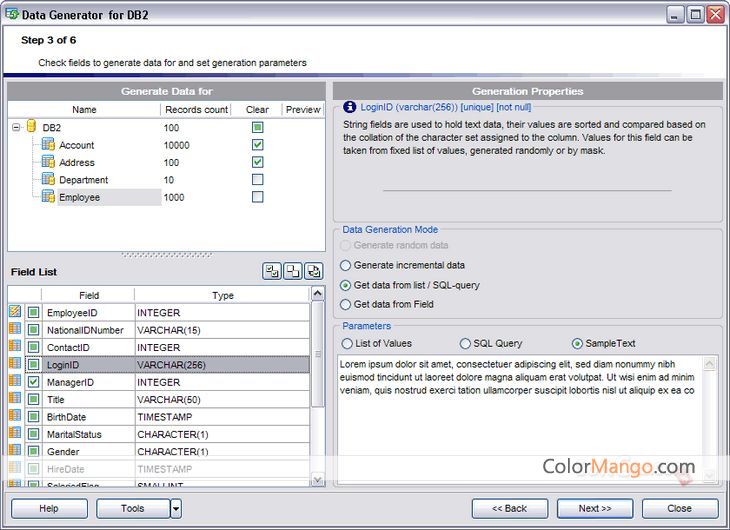Click the VARCHAR(15) type cell
The image size is (730, 530).
223,330
